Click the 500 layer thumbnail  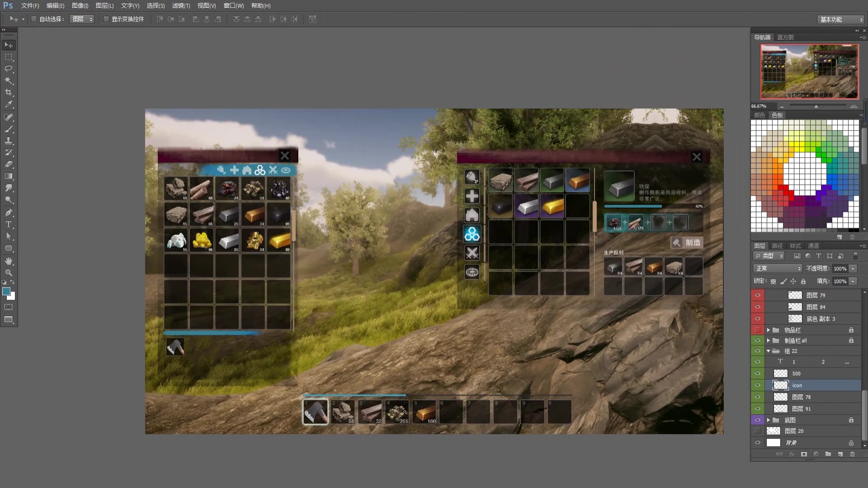point(780,373)
